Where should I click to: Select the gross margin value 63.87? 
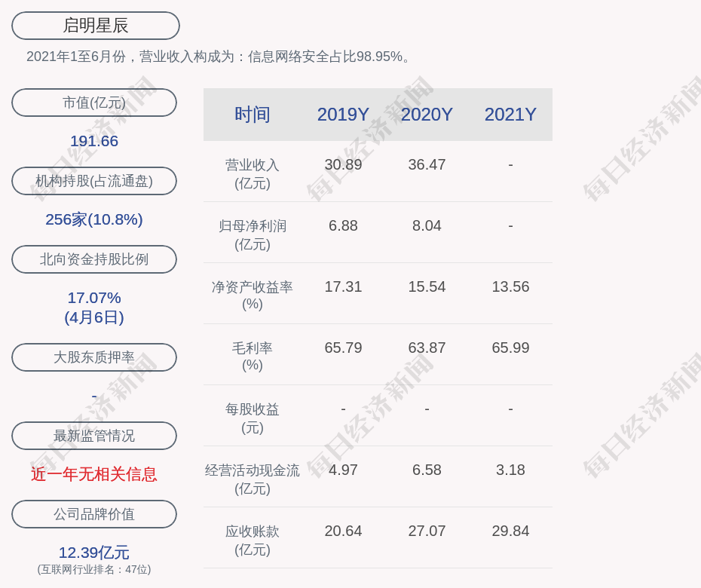pyautogui.click(x=427, y=348)
